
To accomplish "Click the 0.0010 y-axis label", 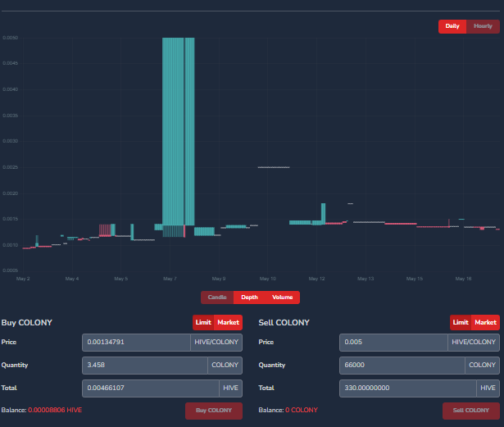I will pos(11,245).
